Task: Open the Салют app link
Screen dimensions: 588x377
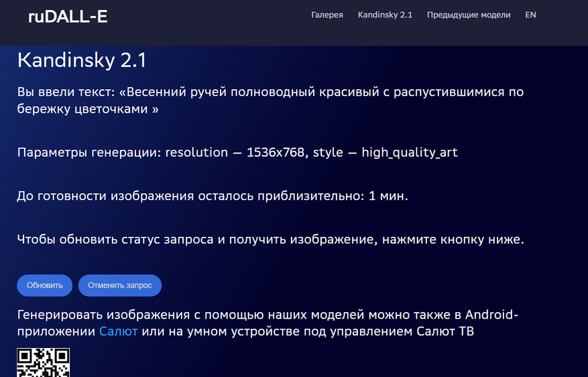Action: [x=118, y=331]
